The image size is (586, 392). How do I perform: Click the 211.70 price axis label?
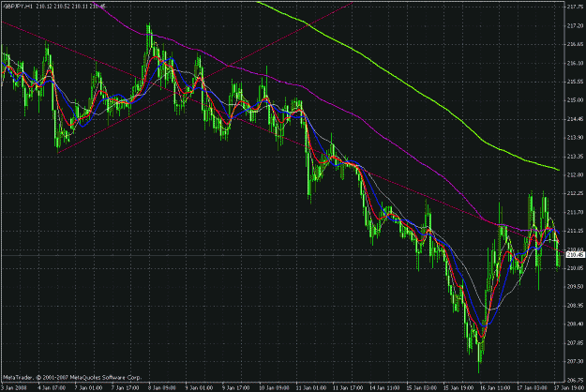tap(575, 212)
